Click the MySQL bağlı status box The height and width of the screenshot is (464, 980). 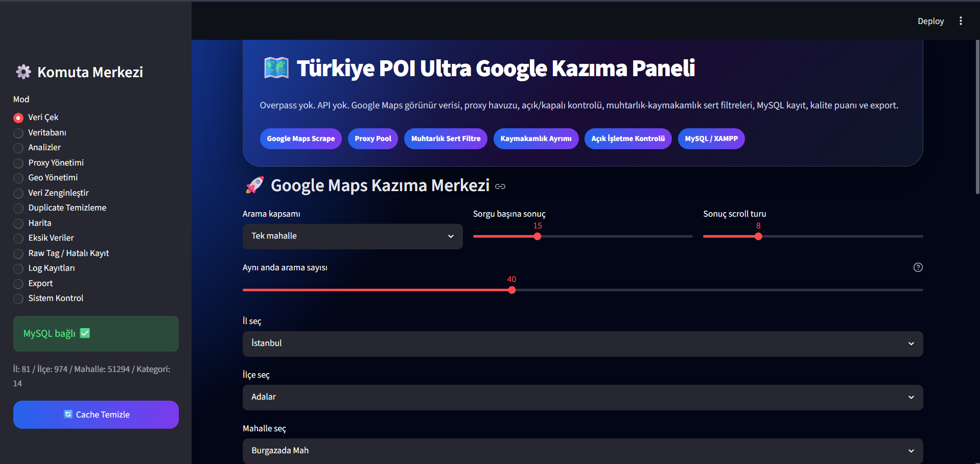coord(96,333)
